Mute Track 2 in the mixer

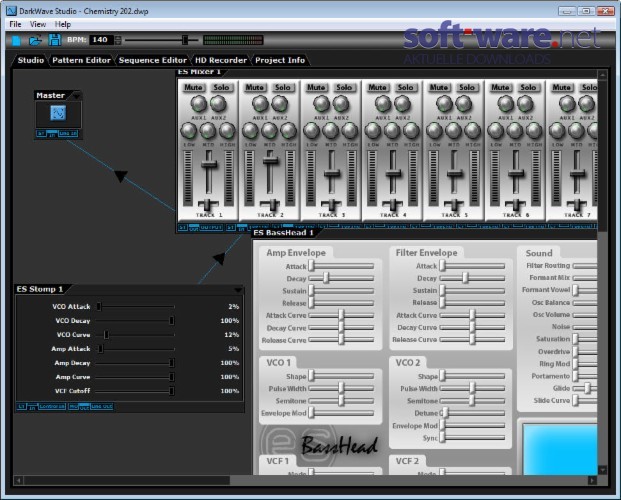pos(255,87)
